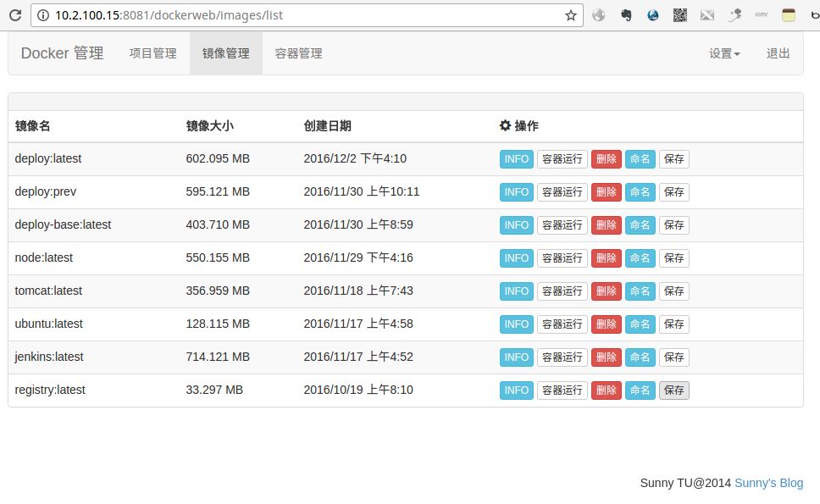View site info icon in address bar
Image resolution: width=820 pixels, height=504 pixels.
click(43, 16)
